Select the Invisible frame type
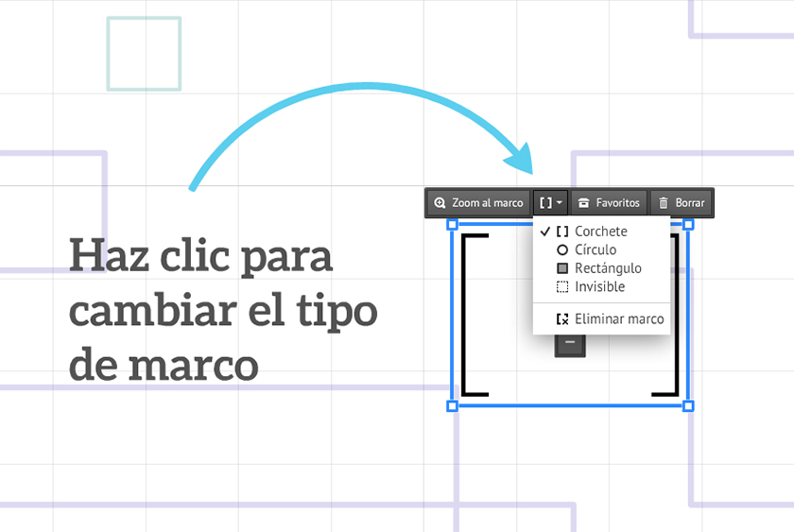This screenshot has height=532, width=794. (x=598, y=287)
